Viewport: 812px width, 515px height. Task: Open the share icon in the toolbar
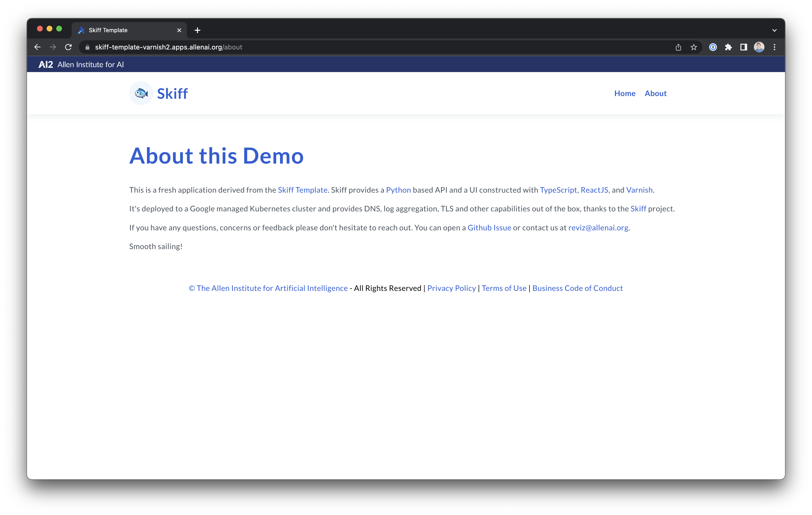tap(678, 47)
